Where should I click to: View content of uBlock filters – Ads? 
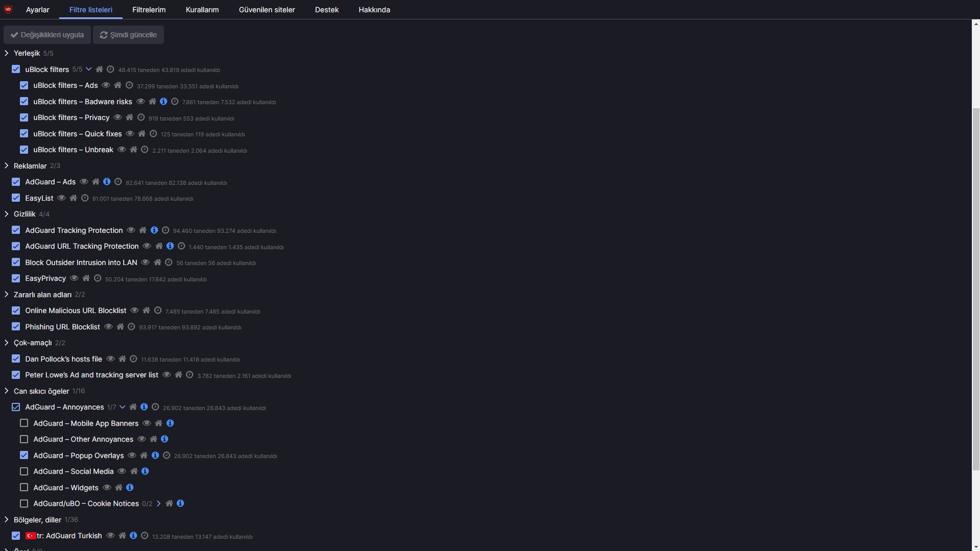click(106, 85)
